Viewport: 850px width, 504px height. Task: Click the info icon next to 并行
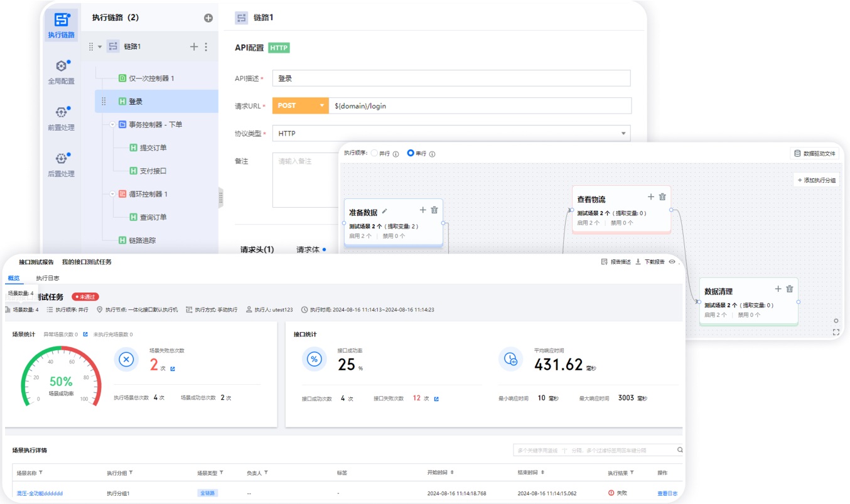pyautogui.click(x=395, y=154)
